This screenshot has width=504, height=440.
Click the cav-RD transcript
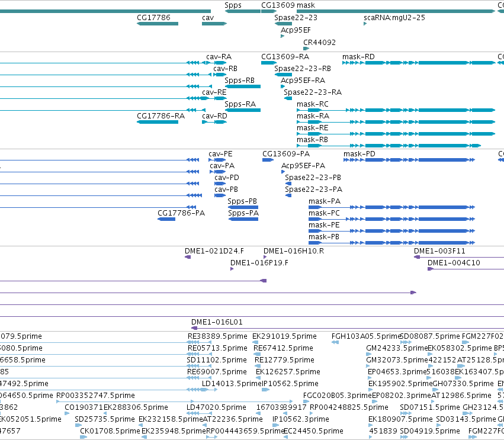(x=214, y=122)
